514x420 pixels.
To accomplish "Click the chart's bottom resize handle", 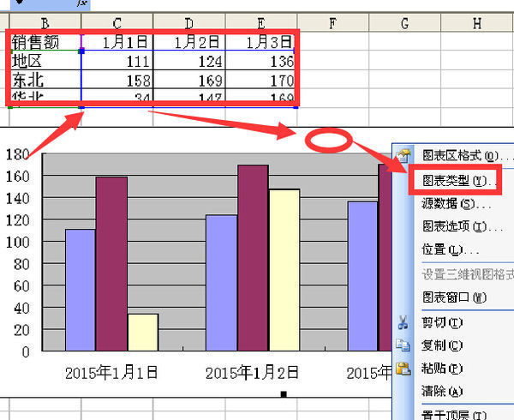I will point(284,393).
